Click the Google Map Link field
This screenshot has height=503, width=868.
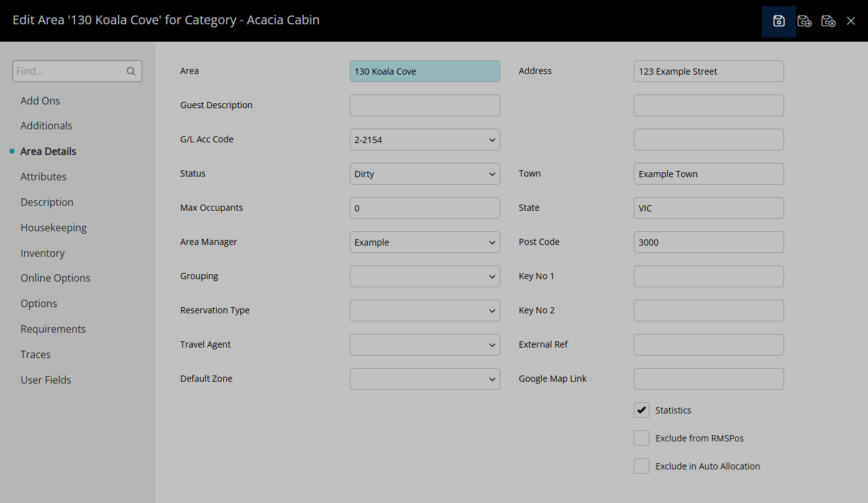point(709,379)
